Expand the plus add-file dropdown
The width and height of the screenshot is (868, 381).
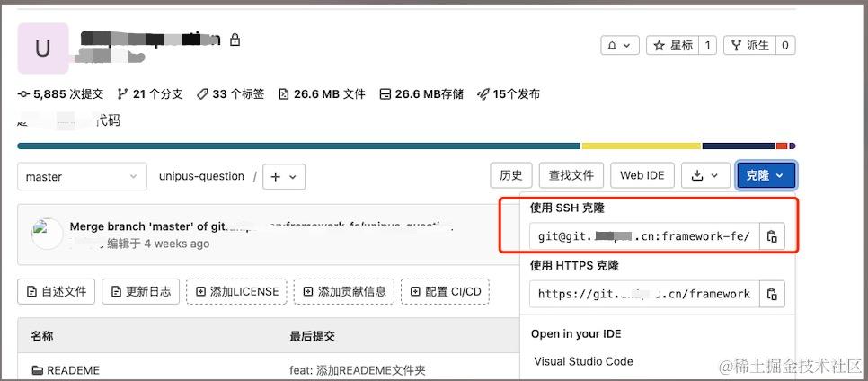284,177
